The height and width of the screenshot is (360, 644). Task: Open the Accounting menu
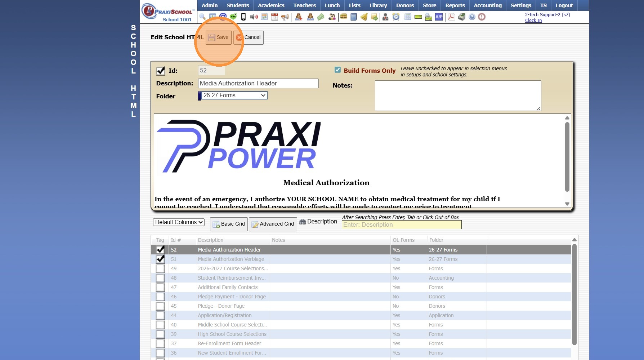tap(488, 5)
